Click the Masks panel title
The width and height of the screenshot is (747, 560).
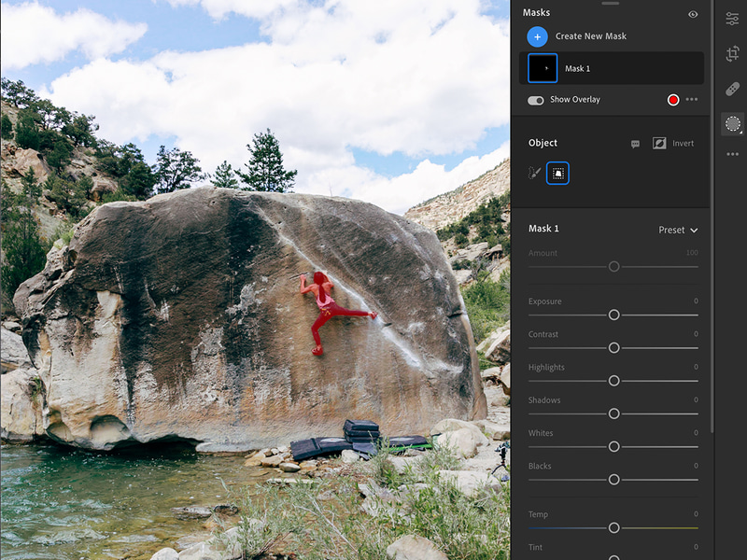(536, 13)
